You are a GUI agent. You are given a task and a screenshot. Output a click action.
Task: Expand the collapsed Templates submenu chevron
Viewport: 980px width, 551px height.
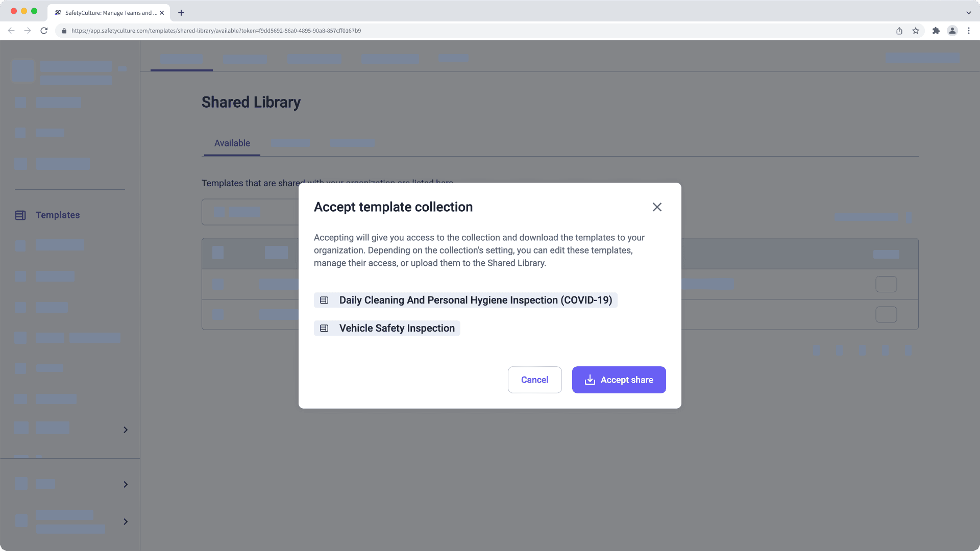126,430
